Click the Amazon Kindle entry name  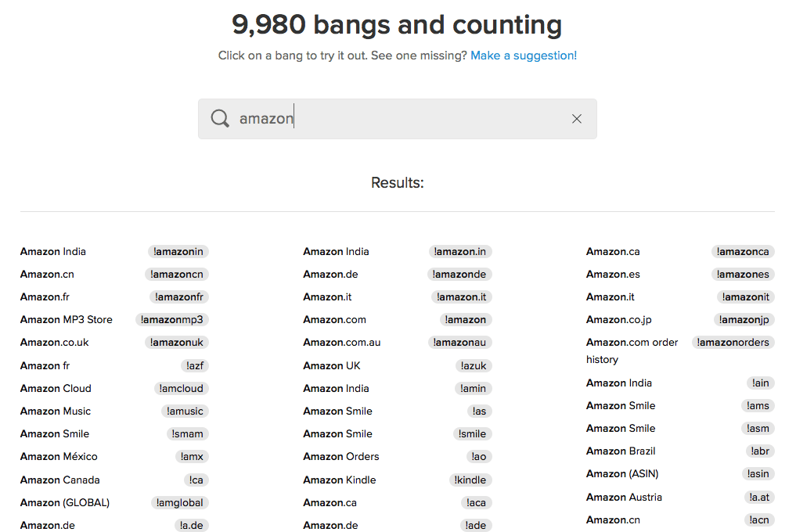coord(339,480)
